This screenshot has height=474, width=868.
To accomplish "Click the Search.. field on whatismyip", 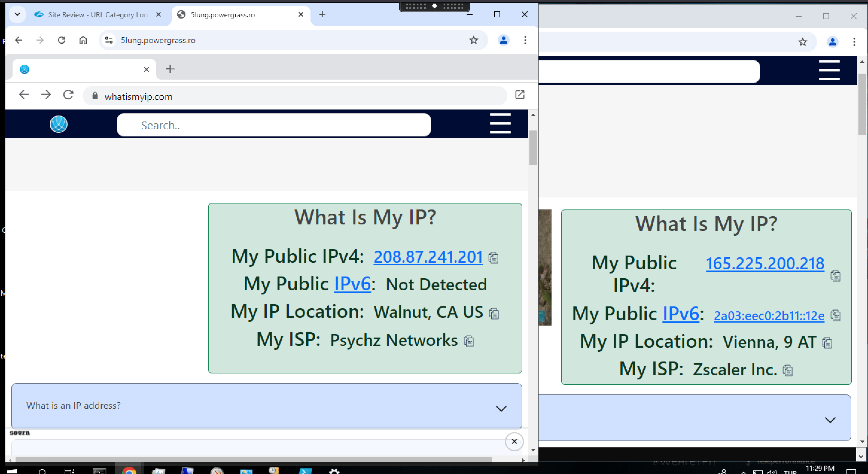I will [274, 125].
